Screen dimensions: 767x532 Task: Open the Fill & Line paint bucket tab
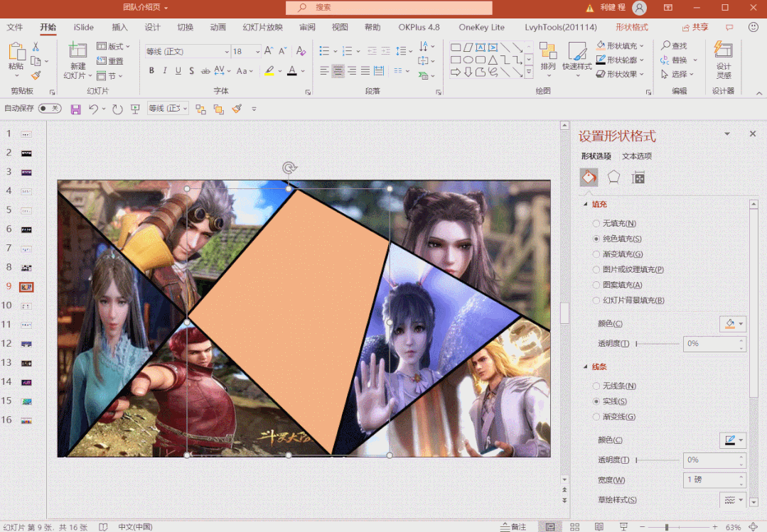point(589,177)
